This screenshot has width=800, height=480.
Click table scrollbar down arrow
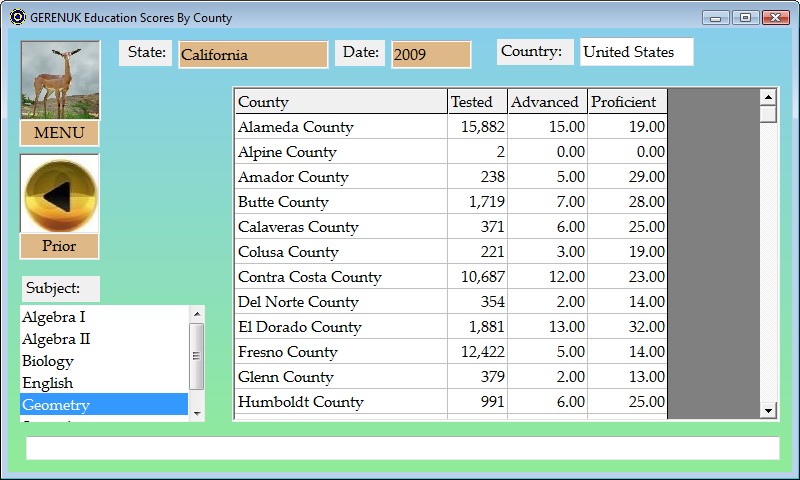click(x=768, y=410)
